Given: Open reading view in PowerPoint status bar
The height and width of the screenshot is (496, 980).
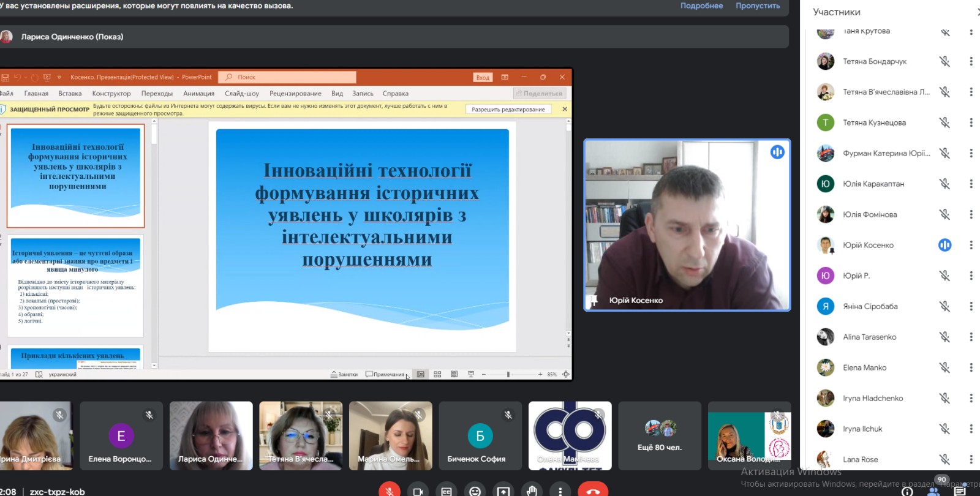Looking at the screenshot, I should coord(454,374).
